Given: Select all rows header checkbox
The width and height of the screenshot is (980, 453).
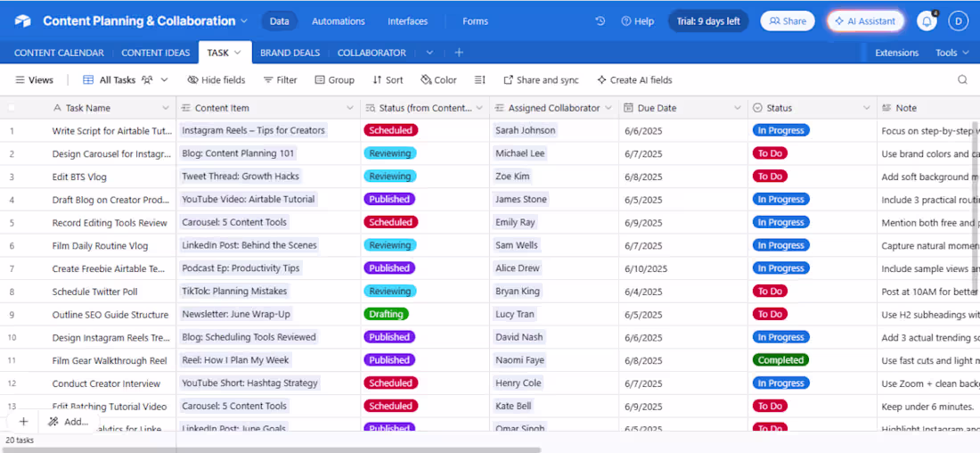Looking at the screenshot, I should pyautogui.click(x=12, y=108).
